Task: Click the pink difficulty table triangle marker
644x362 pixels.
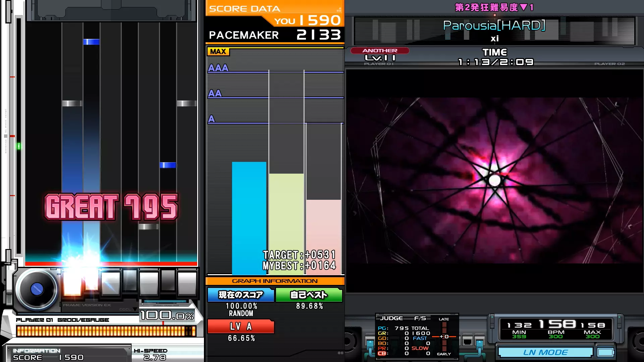Action: 524,7
